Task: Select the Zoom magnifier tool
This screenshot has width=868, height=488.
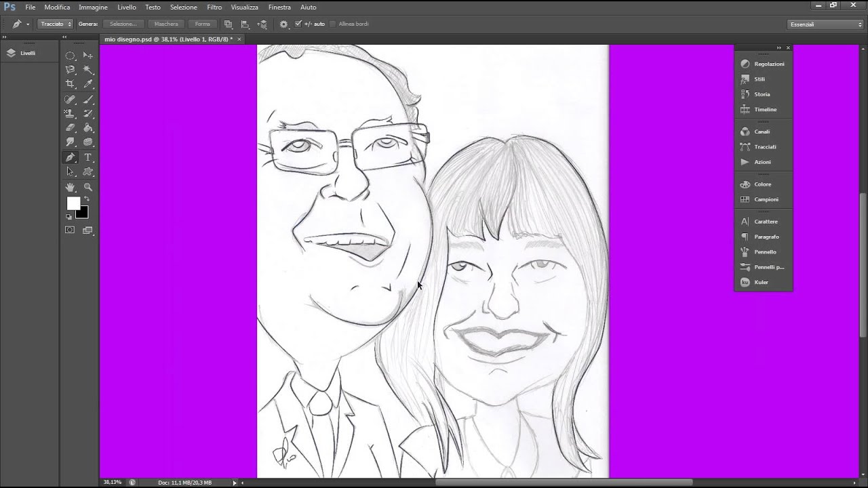Action: [87, 187]
